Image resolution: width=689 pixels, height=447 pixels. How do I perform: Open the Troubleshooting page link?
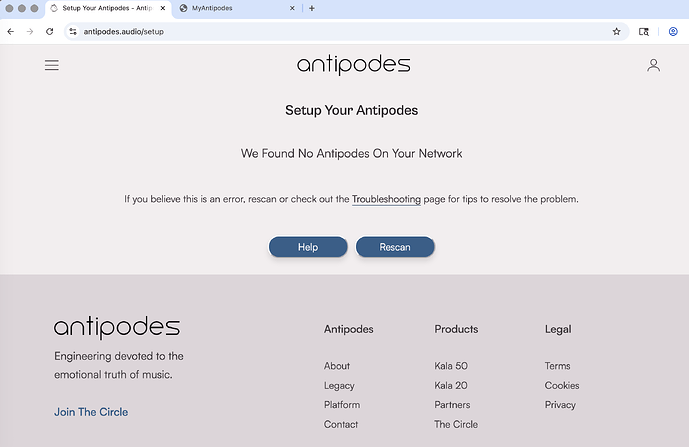[x=386, y=199]
